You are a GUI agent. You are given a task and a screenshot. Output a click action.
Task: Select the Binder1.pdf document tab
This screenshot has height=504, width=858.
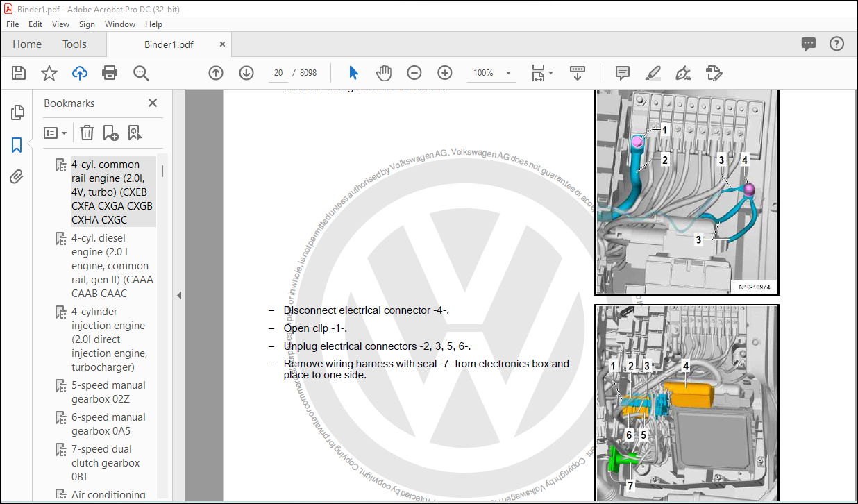tap(169, 44)
